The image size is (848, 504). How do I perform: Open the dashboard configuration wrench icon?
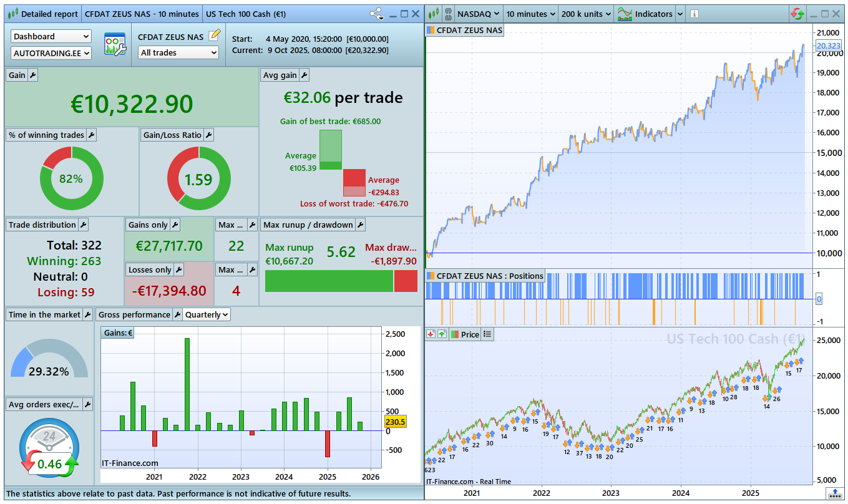[114, 44]
